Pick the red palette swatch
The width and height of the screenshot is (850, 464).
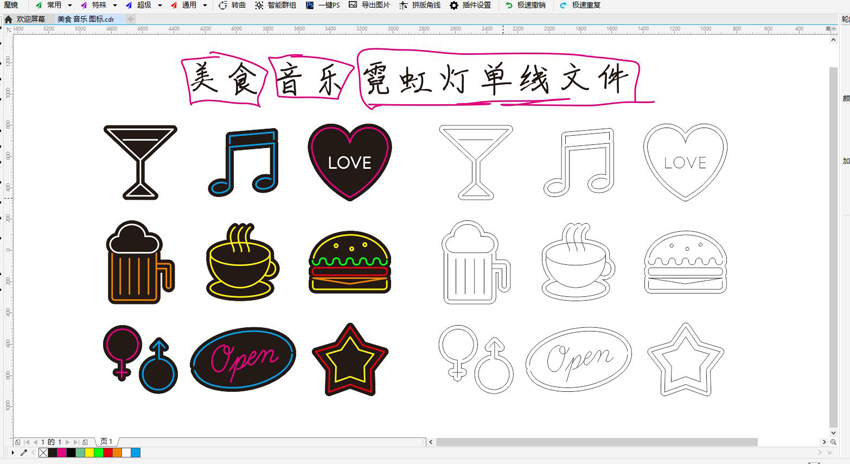coord(108,453)
